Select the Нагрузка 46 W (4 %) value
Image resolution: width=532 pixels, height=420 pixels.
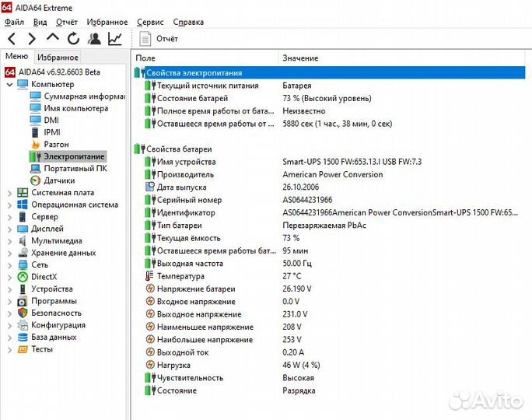pyautogui.click(x=301, y=365)
